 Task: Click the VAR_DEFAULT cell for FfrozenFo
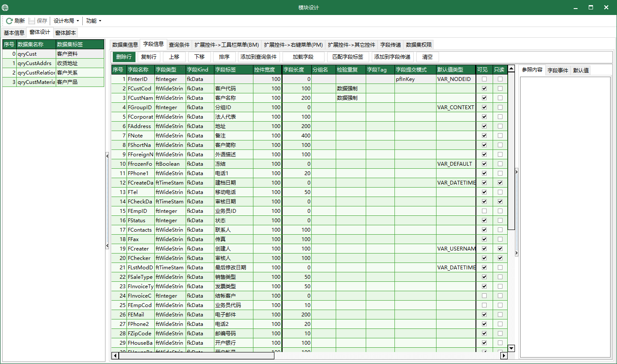456,164
